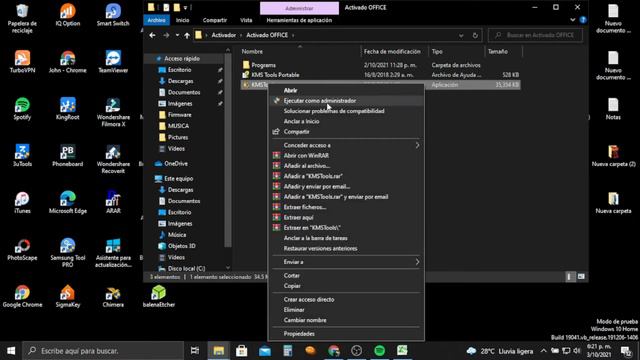Image resolution: width=640 pixels, height=360 pixels.
Task: Show hidden system tray icons
Action: pyautogui.click(x=543, y=351)
